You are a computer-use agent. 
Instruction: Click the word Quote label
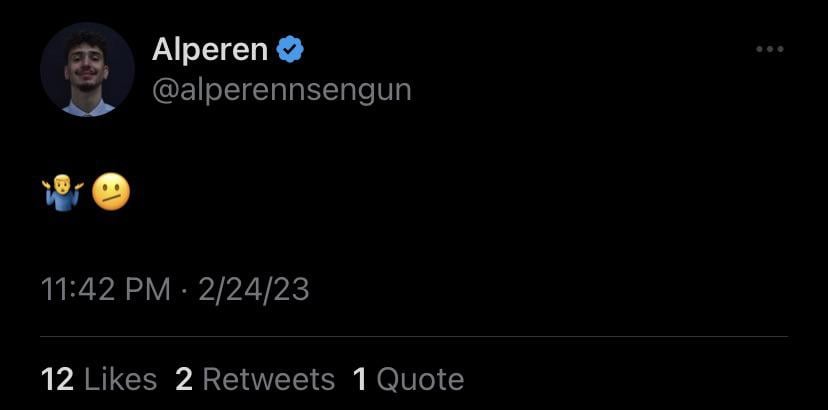(420, 379)
